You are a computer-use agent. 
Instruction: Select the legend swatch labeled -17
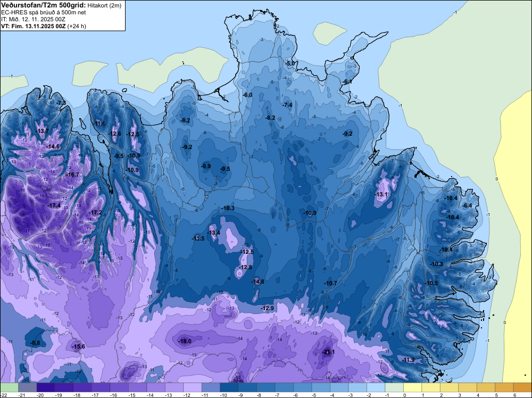(x=101, y=387)
